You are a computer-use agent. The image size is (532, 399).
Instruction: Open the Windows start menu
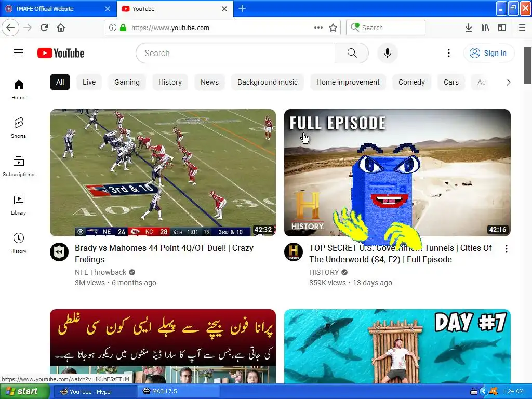24,392
